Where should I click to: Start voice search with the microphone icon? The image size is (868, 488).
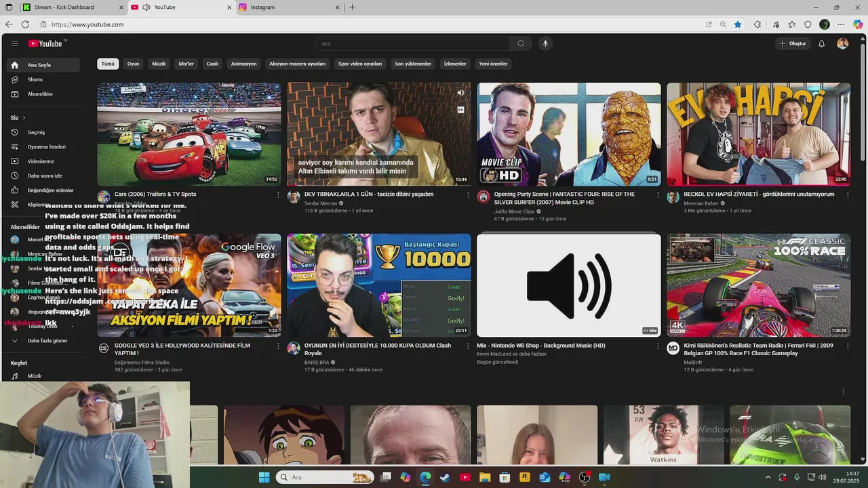point(545,43)
